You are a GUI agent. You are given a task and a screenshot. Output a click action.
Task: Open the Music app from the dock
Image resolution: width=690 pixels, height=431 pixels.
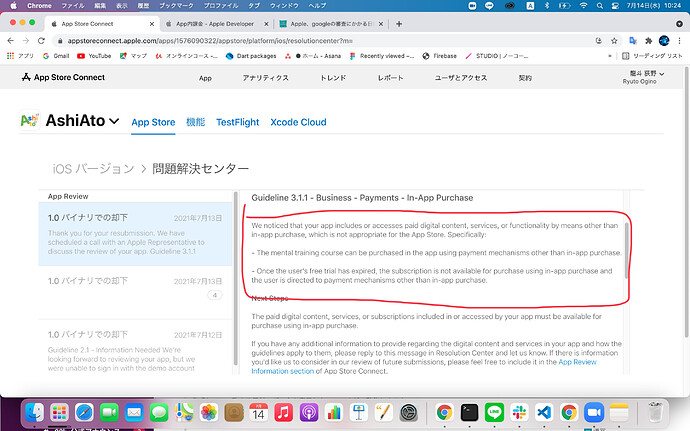pos(284,413)
